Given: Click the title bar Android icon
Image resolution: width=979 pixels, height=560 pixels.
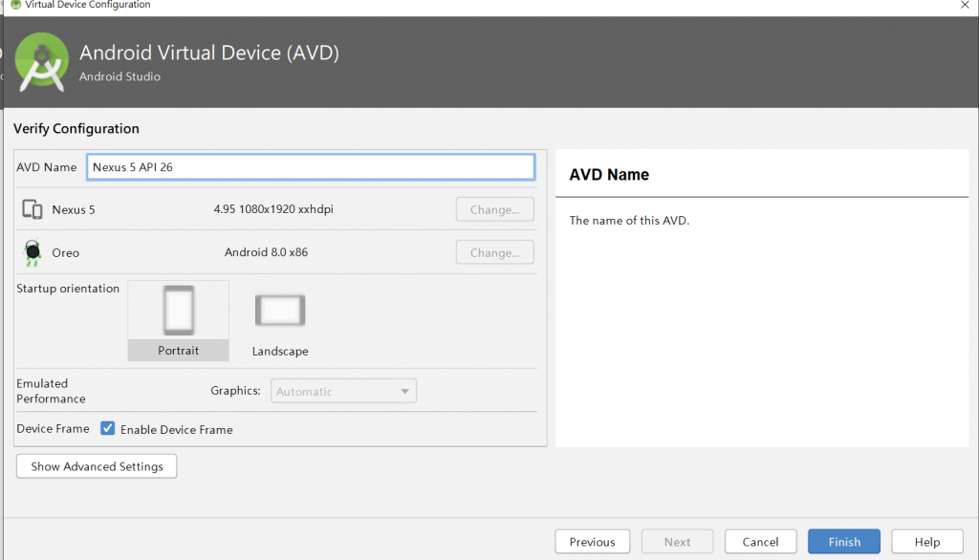Looking at the screenshot, I should (15, 5).
